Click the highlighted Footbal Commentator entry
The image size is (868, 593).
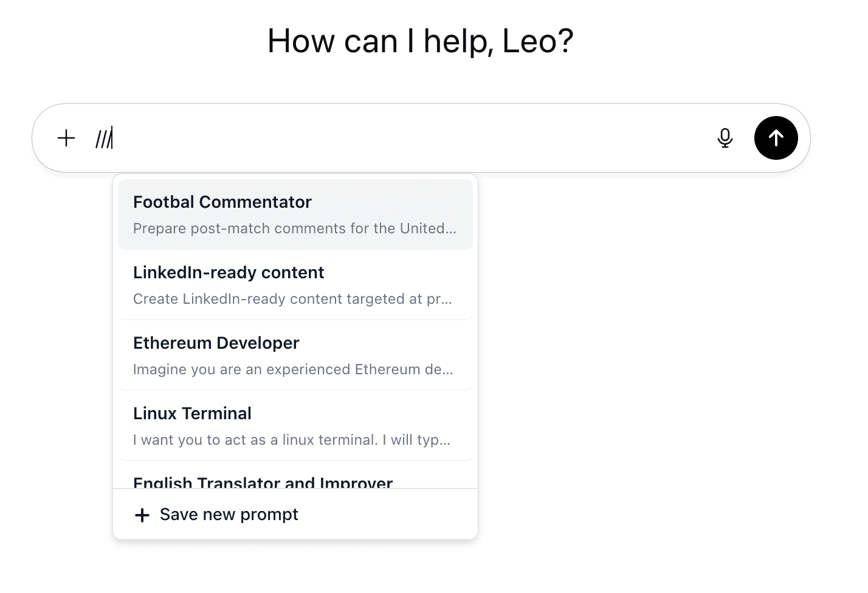tap(295, 214)
